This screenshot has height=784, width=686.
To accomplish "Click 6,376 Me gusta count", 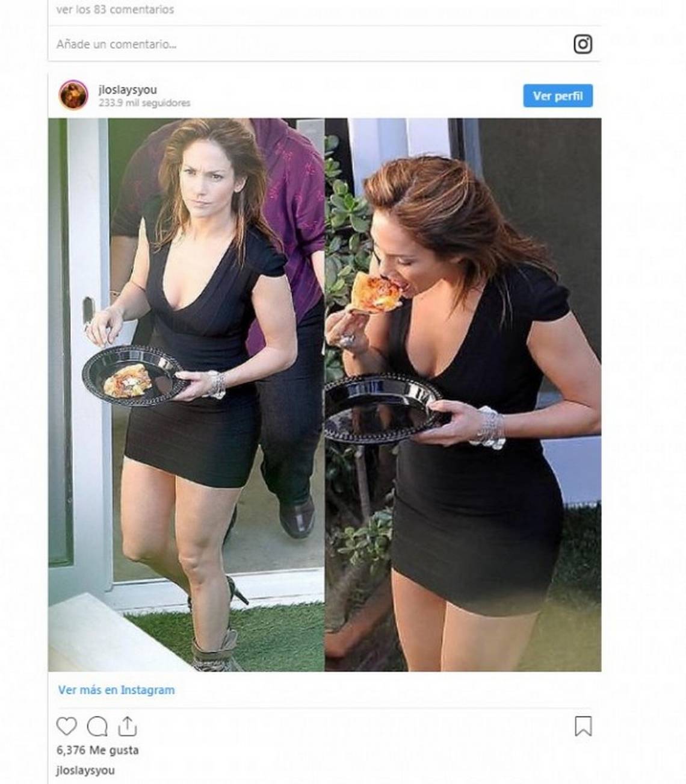I will point(97,750).
